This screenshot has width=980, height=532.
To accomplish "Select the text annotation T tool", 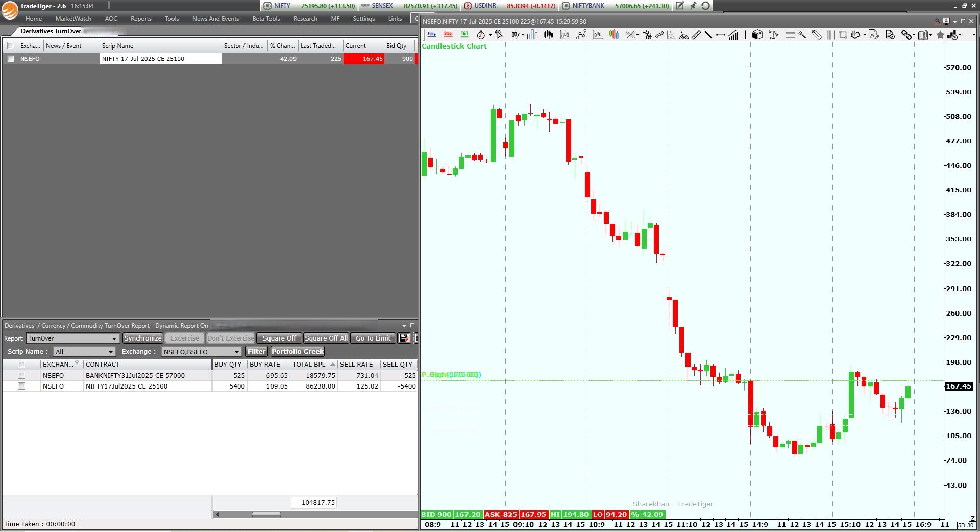I will point(774,35).
